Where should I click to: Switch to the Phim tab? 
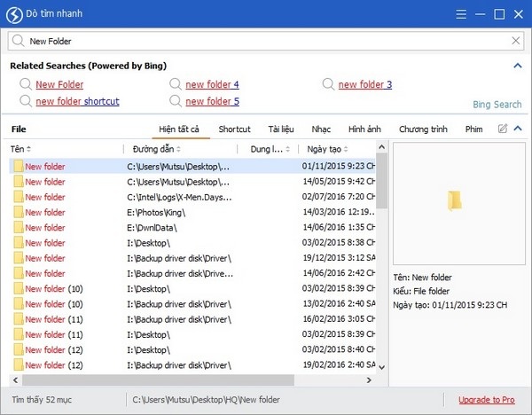coord(473,129)
